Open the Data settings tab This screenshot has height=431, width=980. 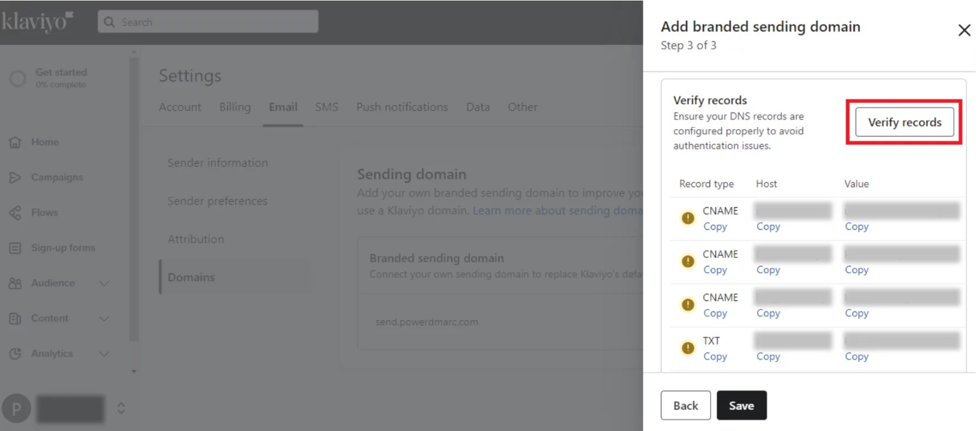pos(478,107)
